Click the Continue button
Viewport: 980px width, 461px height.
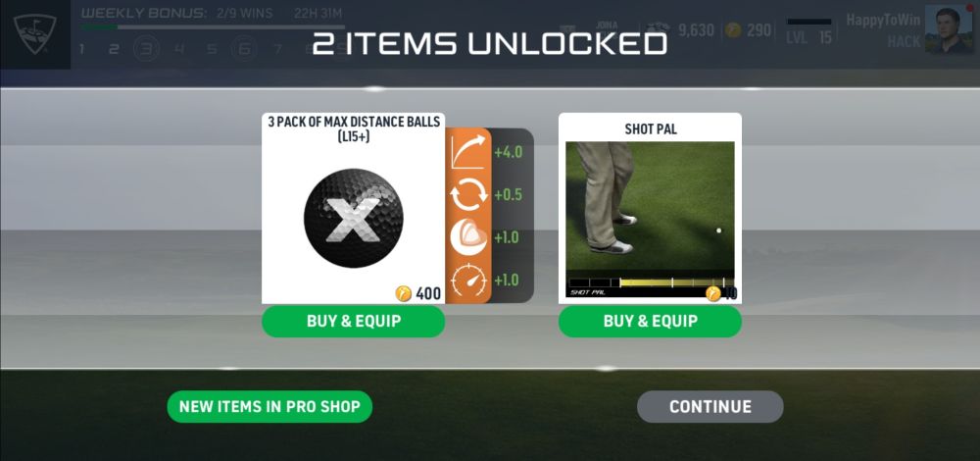710,407
